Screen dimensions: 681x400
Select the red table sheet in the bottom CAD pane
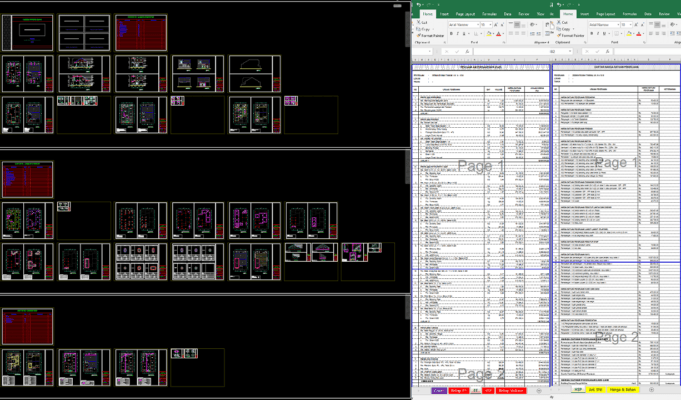tap(28, 326)
